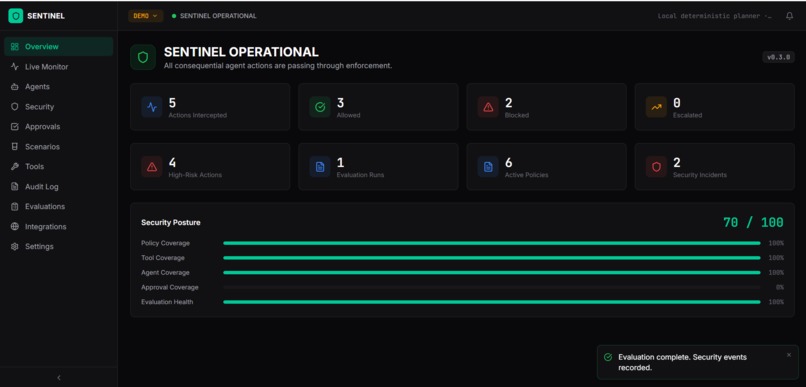Click Local deterministic planner text
Viewport: 806px width, 387px height.
tap(715, 16)
